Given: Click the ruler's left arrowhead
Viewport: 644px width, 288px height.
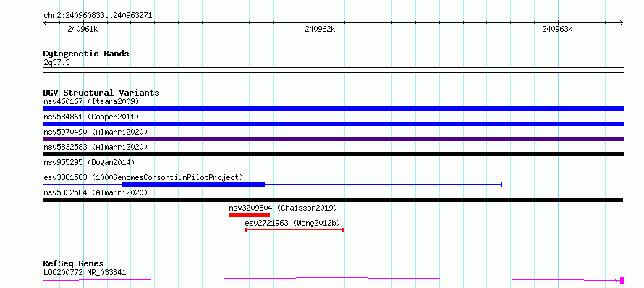Looking at the screenshot, I should coord(45,22).
